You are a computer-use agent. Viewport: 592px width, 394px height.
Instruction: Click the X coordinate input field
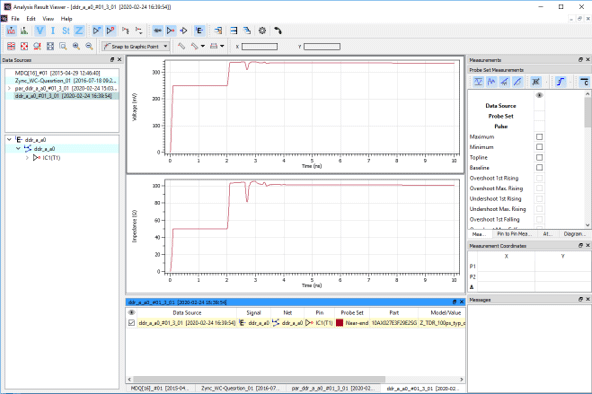point(260,46)
